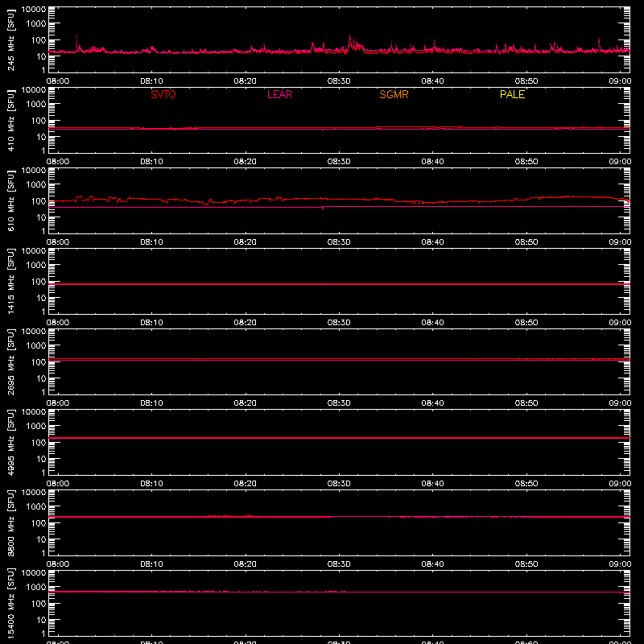644x644 pixels.
Task: Click 08:40 tick label under 410 MHz plot
Action: coord(432,162)
